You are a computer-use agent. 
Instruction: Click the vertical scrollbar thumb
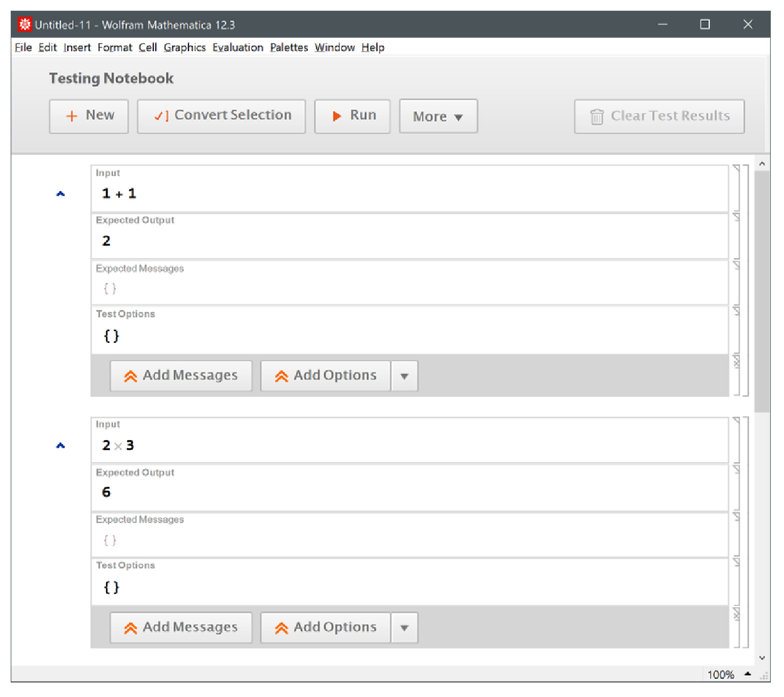click(x=761, y=289)
